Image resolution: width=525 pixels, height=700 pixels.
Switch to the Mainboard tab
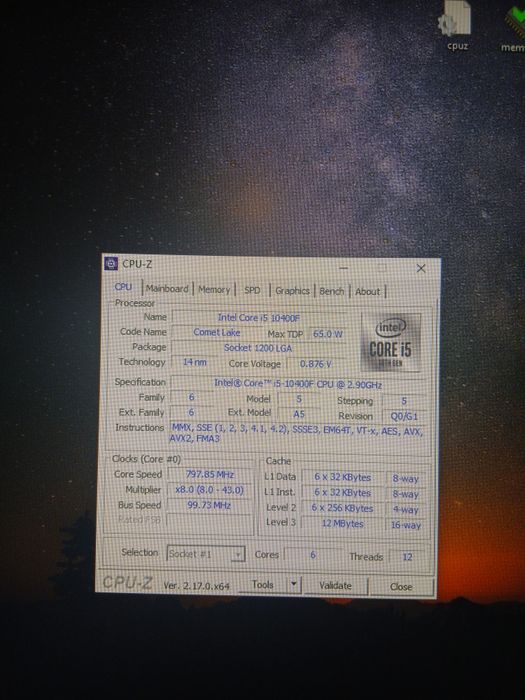pyautogui.click(x=167, y=289)
